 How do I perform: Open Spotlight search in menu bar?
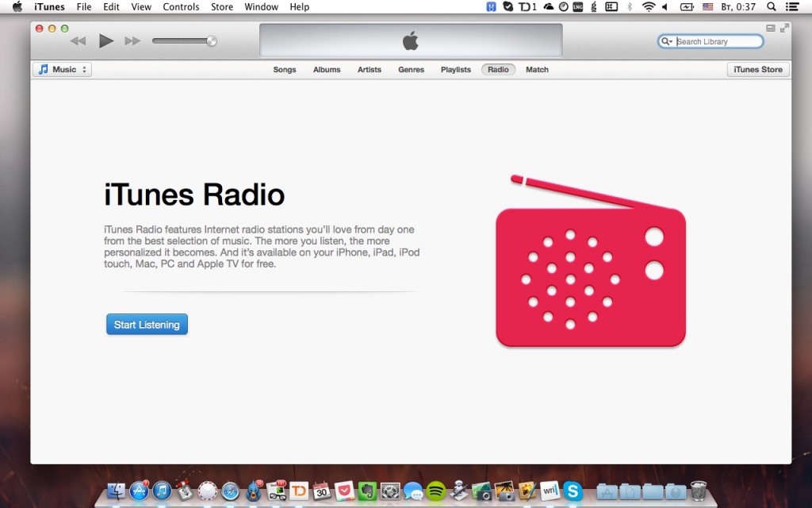(x=771, y=6)
